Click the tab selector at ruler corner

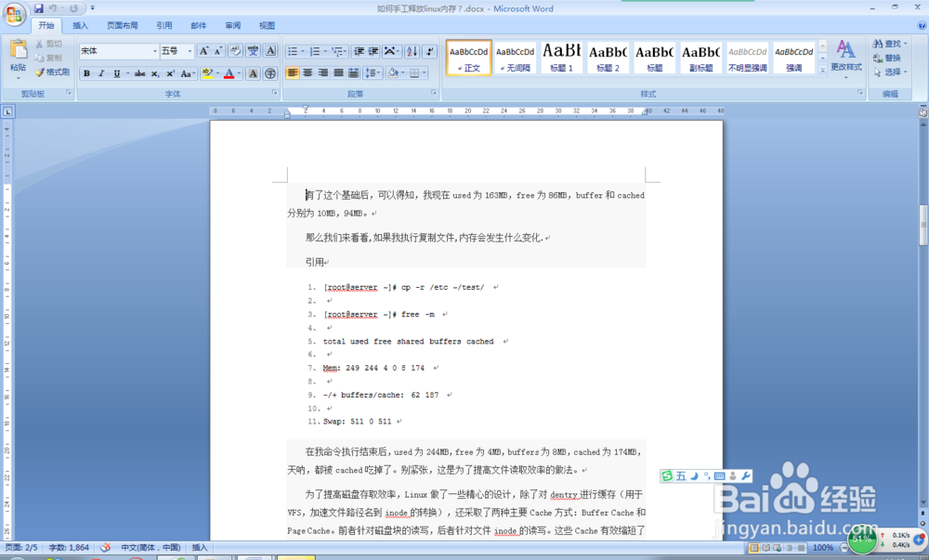tap(7, 111)
